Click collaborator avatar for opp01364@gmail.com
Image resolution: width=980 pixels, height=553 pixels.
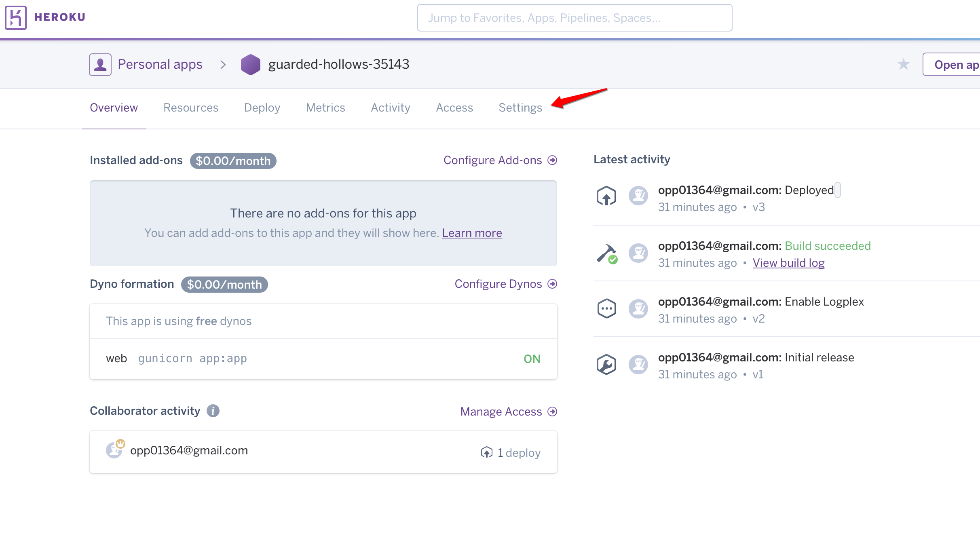coord(115,450)
